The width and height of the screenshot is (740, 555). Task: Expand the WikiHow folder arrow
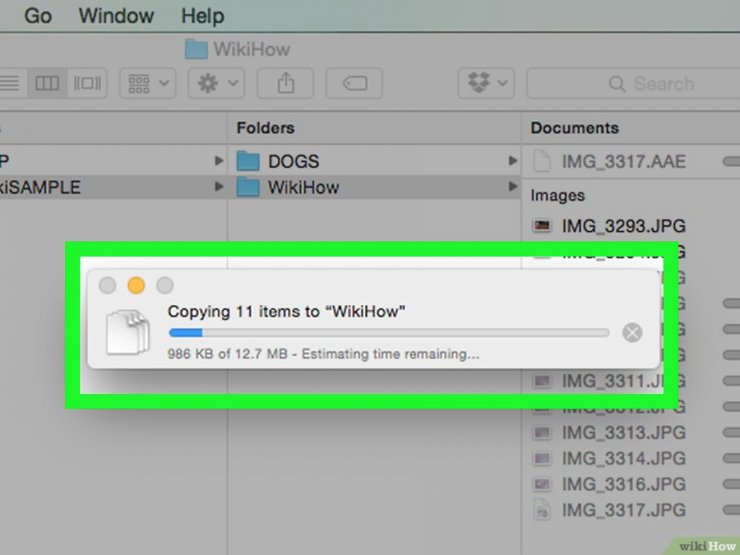(x=513, y=187)
